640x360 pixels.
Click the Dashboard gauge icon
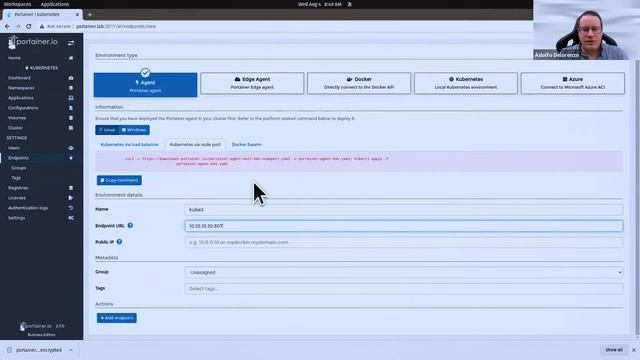(x=71, y=78)
